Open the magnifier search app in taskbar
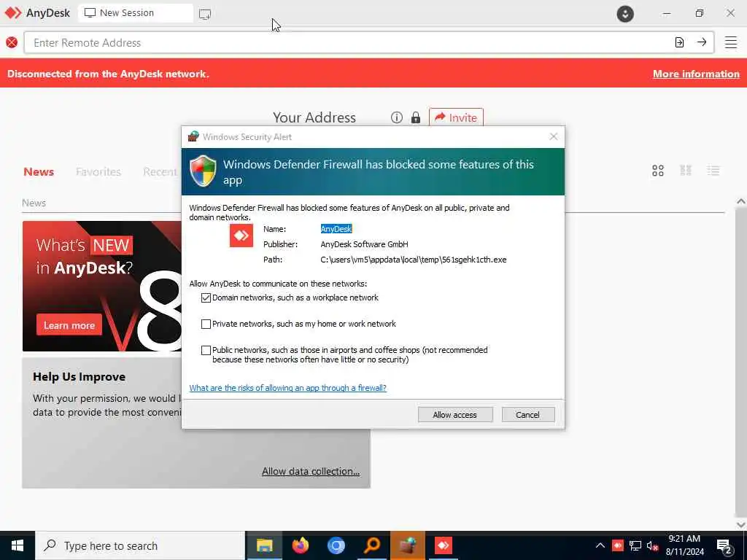The height and width of the screenshot is (560, 747). [x=371, y=545]
